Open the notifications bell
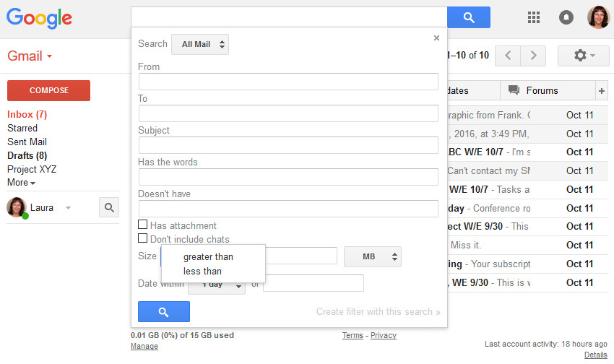Viewport: 614px width, 364px height. [x=566, y=17]
